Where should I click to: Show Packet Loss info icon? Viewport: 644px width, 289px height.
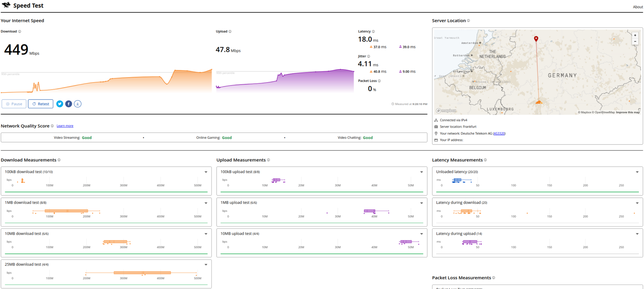379,81
